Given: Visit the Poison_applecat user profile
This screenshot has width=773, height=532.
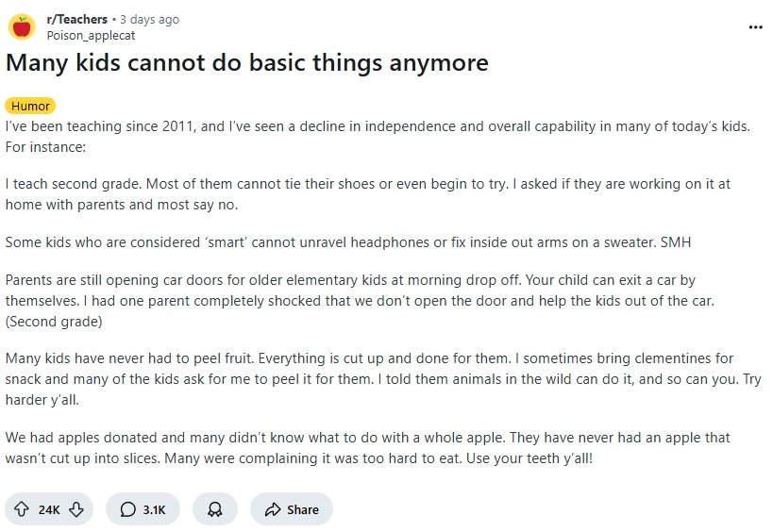Looking at the screenshot, I should (91, 36).
